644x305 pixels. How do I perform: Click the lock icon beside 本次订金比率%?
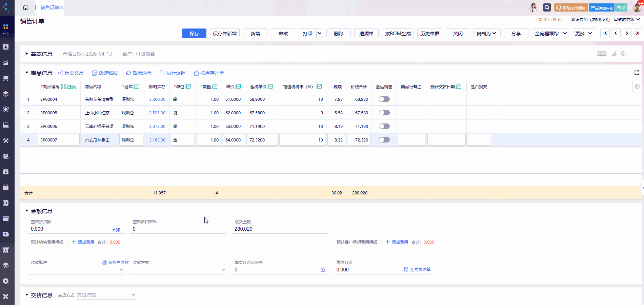pos(323,269)
